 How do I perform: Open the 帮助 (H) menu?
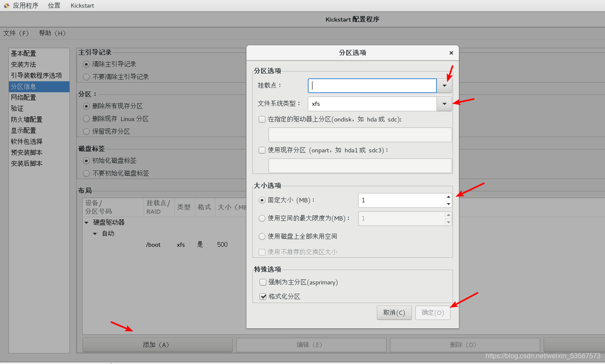click(52, 33)
